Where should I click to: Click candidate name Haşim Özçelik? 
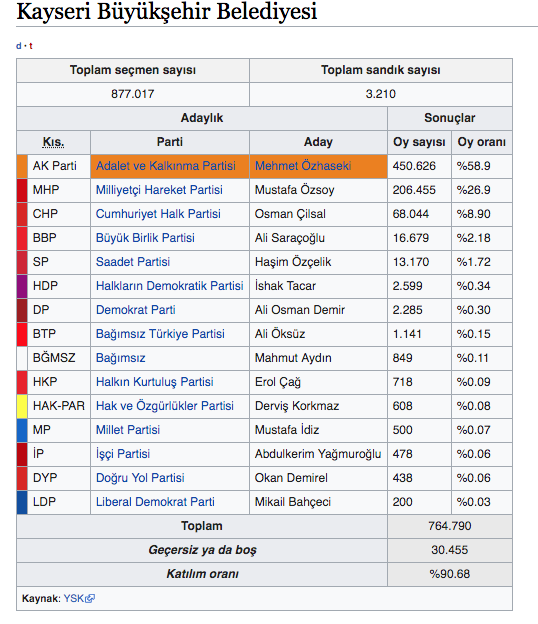pyautogui.click(x=293, y=262)
